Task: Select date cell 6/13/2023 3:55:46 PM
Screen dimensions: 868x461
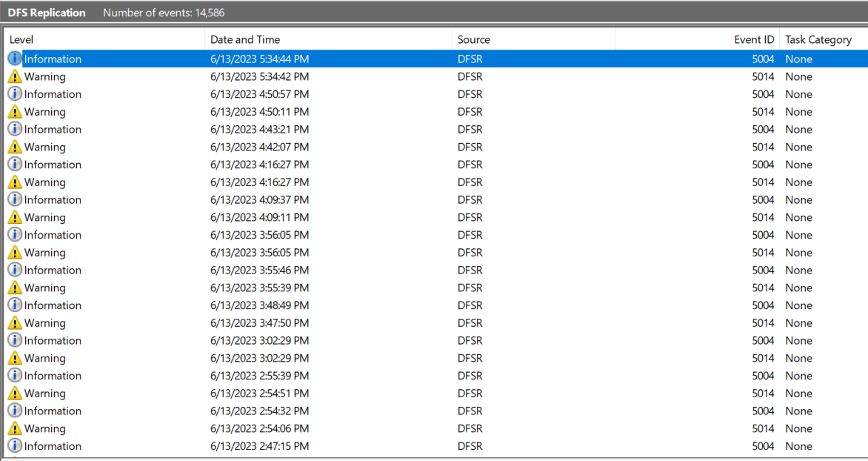Action: pos(260,270)
